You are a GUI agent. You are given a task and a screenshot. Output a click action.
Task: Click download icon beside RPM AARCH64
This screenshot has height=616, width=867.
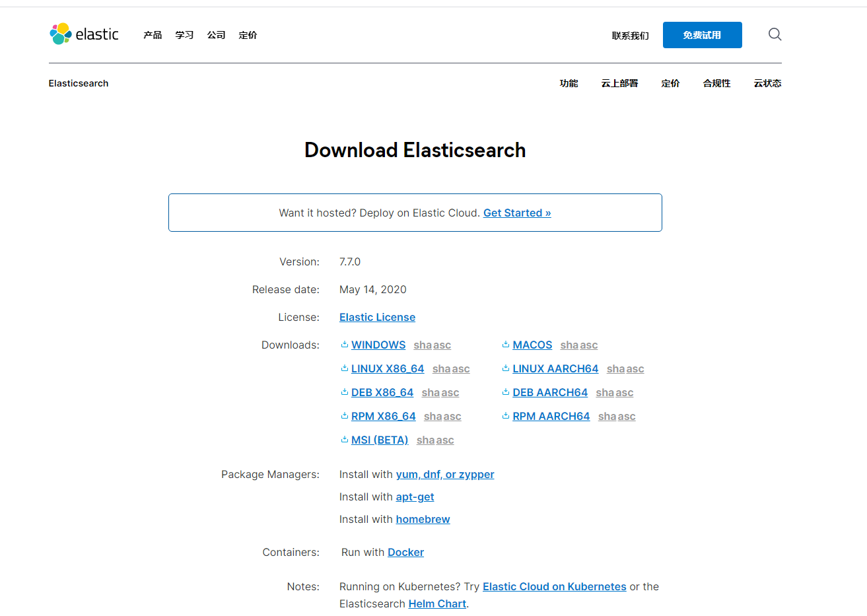pos(506,415)
